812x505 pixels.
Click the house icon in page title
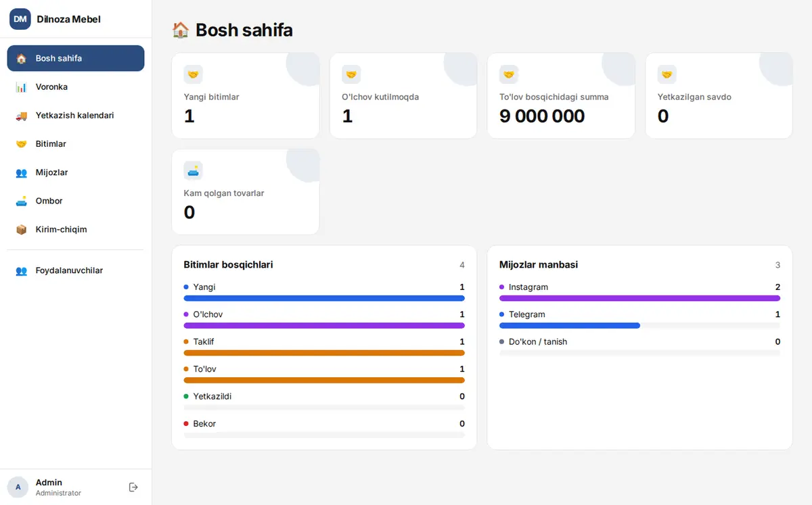click(181, 30)
